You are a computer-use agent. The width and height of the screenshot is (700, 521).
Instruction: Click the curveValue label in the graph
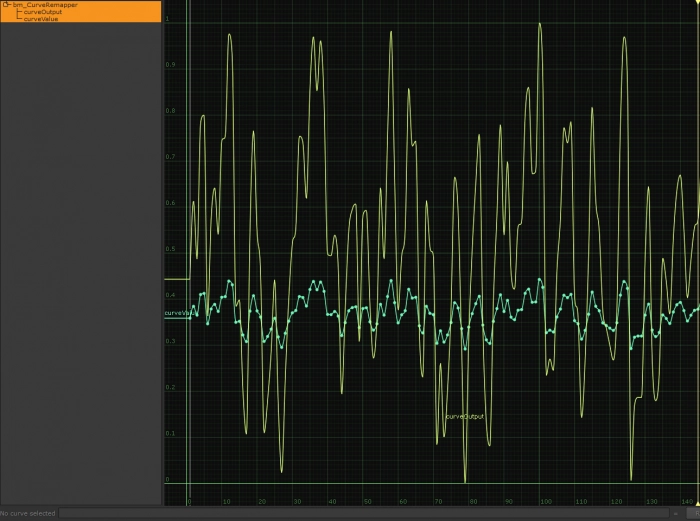pyautogui.click(x=176, y=314)
